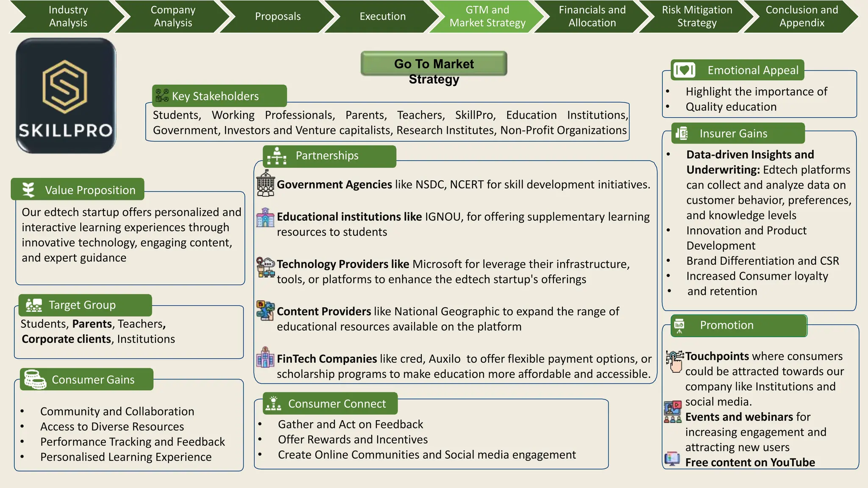
Task: Click the Consumer Connect header icon
Action: click(273, 404)
